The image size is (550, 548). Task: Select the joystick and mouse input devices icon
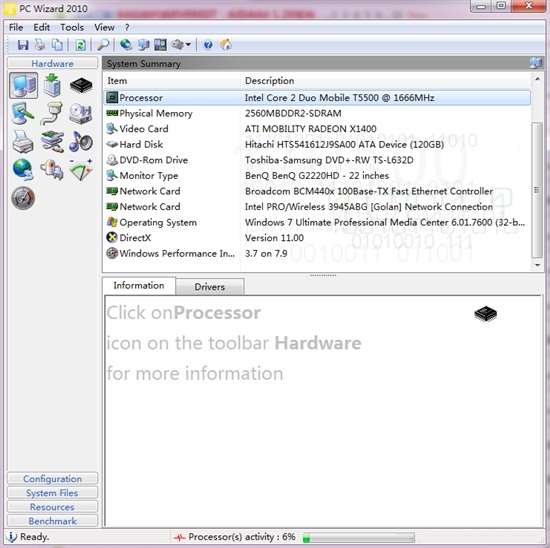pyautogui.click(x=52, y=170)
